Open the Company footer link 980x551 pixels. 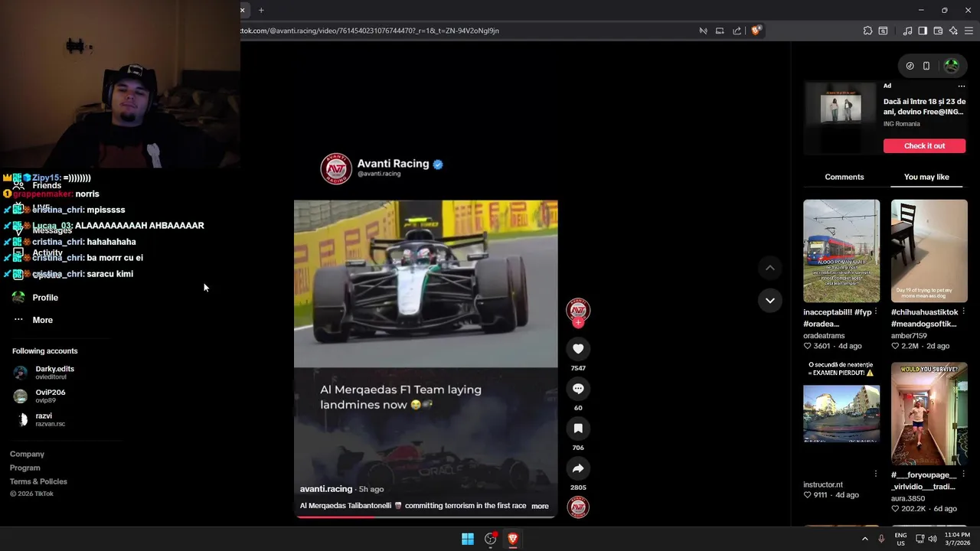coord(27,454)
